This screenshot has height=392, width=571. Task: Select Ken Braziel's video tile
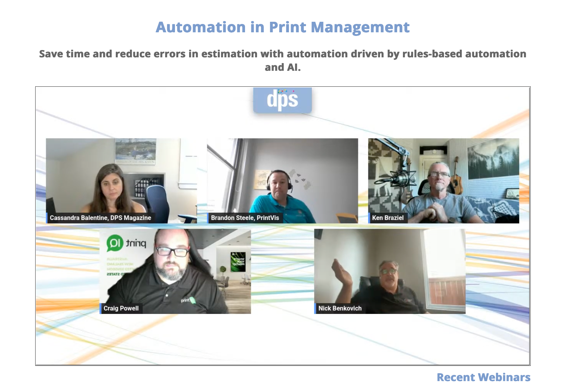[x=444, y=181]
